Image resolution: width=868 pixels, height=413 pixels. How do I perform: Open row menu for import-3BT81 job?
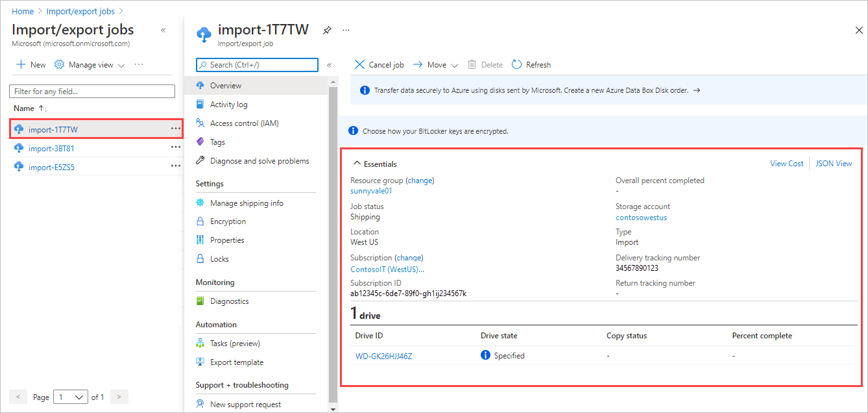coord(176,147)
